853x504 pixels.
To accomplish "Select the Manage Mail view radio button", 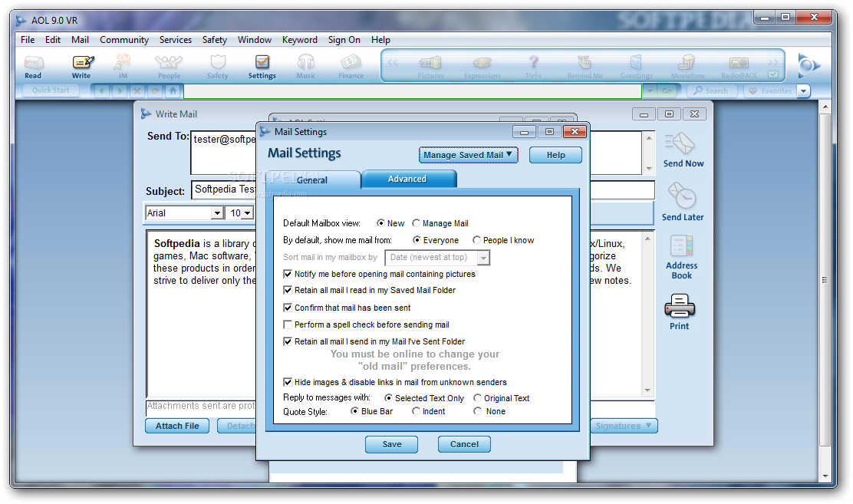I will [417, 223].
